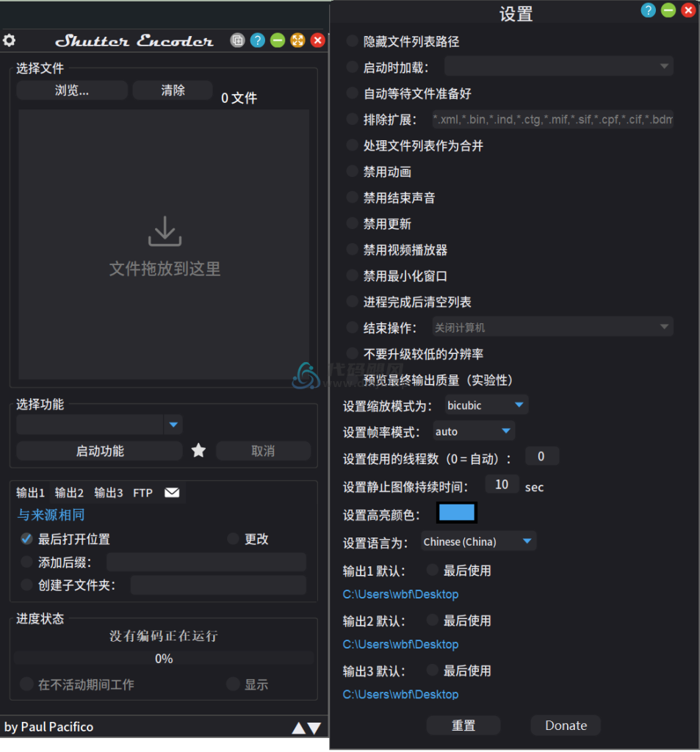The width and height of the screenshot is (700, 752).
Task: Open 输出2 default path link
Action: [x=400, y=644]
